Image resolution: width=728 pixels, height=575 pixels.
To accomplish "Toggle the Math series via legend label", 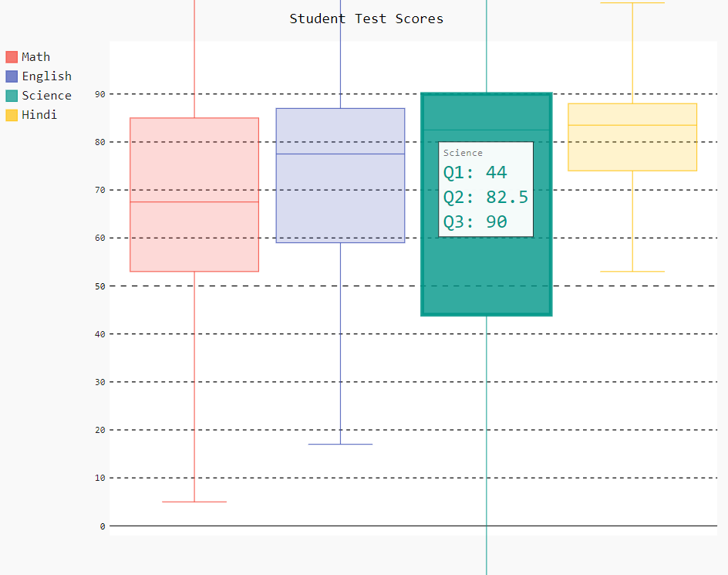I will [36, 57].
